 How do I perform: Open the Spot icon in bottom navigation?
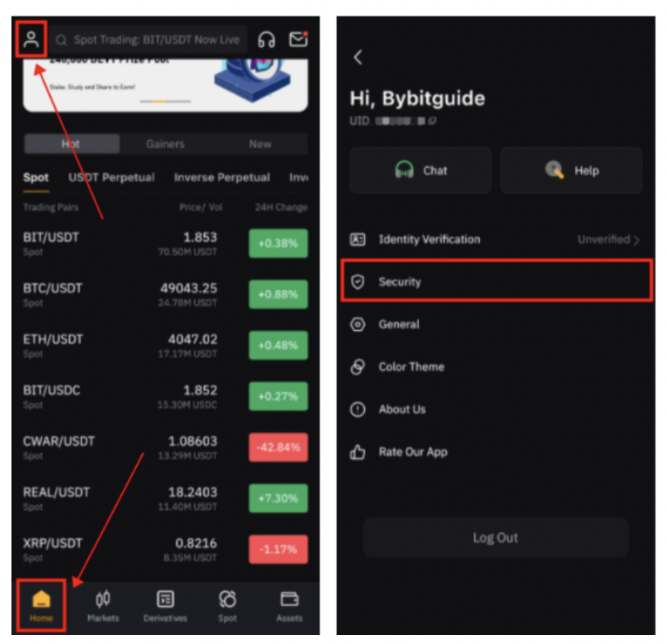pos(227,606)
